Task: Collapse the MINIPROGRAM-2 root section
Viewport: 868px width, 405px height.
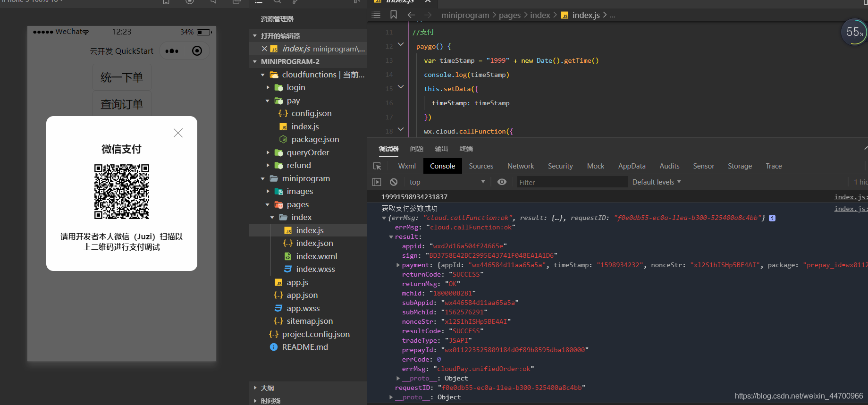Action: tap(255, 62)
